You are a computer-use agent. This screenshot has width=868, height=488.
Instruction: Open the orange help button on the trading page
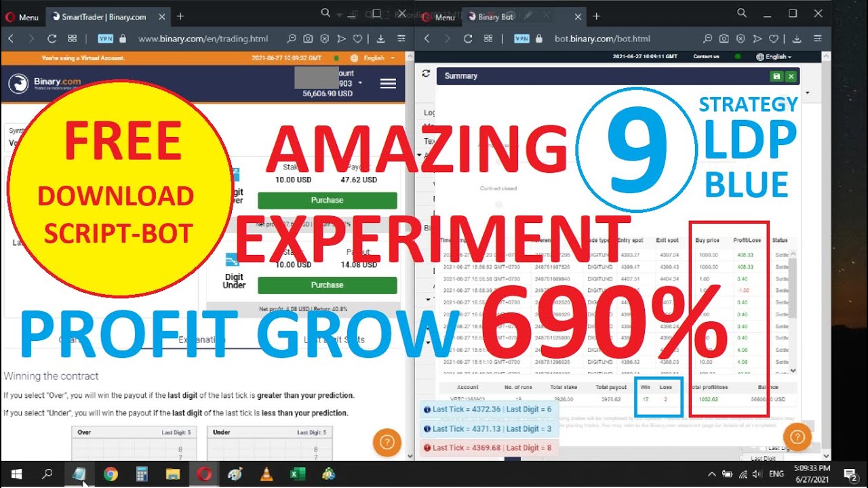click(x=387, y=442)
